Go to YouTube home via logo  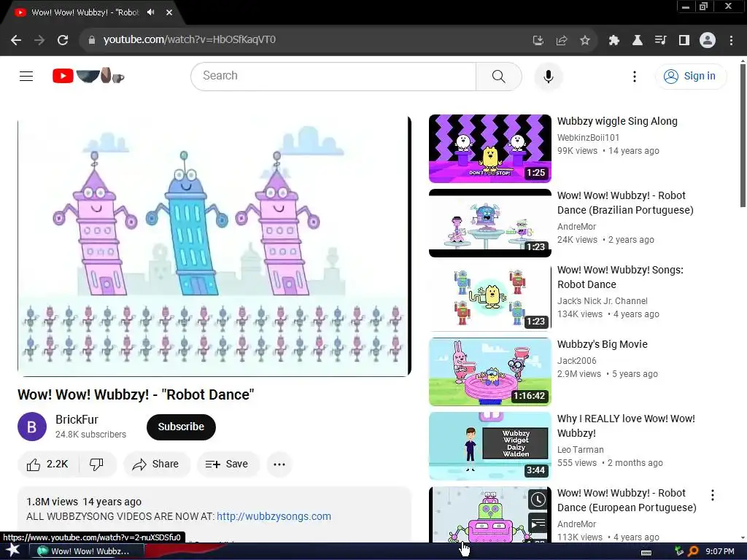pos(88,76)
